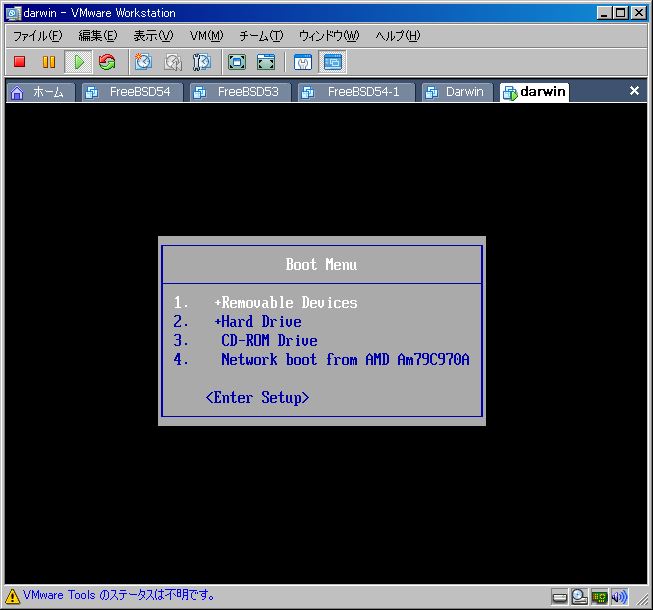Open the ウィンドウ(W) menu
653x610 pixels.
(329, 36)
